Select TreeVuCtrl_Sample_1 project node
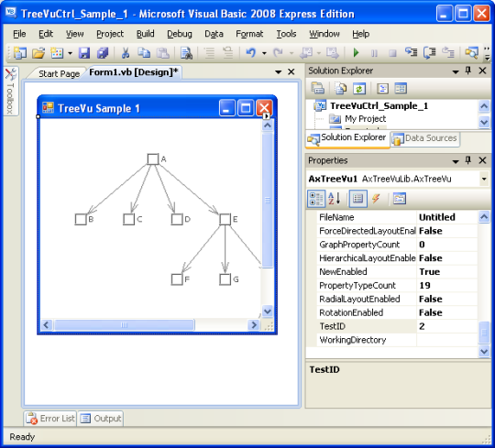This screenshot has width=495, height=448. pos(379,105)
